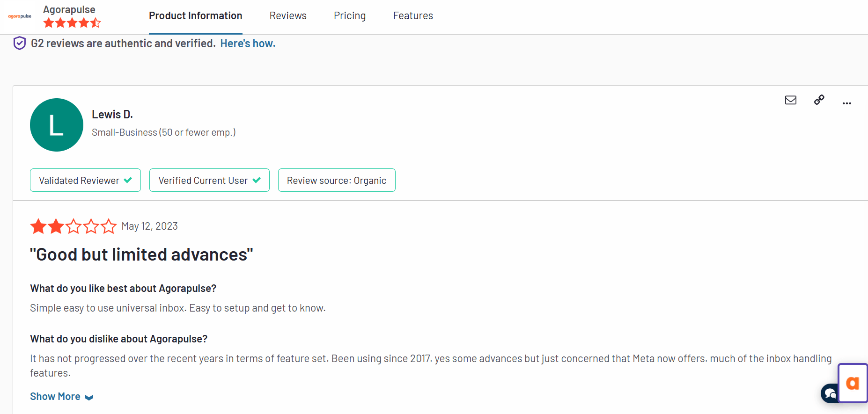Open the chat bubble widget
This screenshot has height=414, width=868.
(830, 393)
